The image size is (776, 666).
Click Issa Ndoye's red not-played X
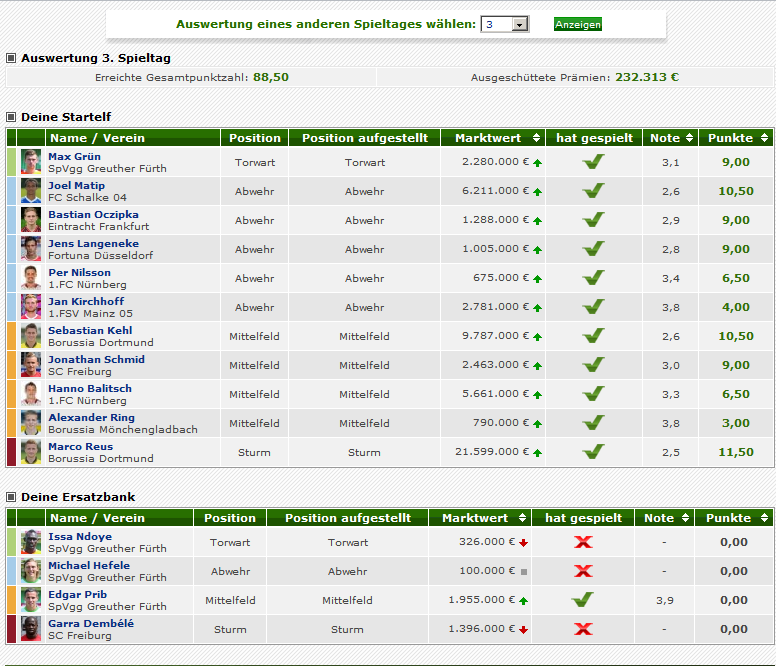583,542
